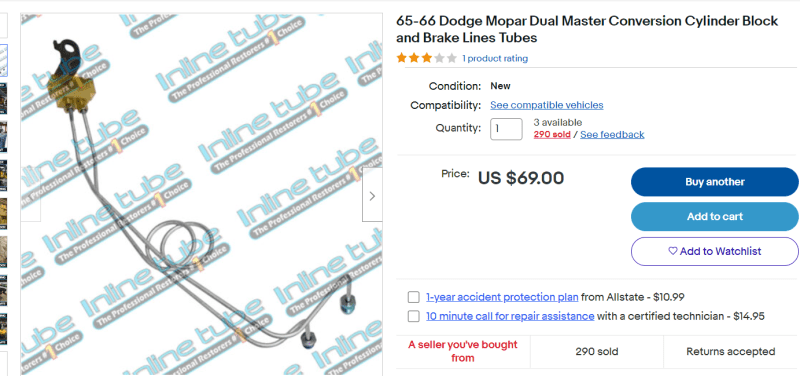The width and height of the screenshot is (800, 376).
Task: Open the 1 product rating link
Action: 495,59
